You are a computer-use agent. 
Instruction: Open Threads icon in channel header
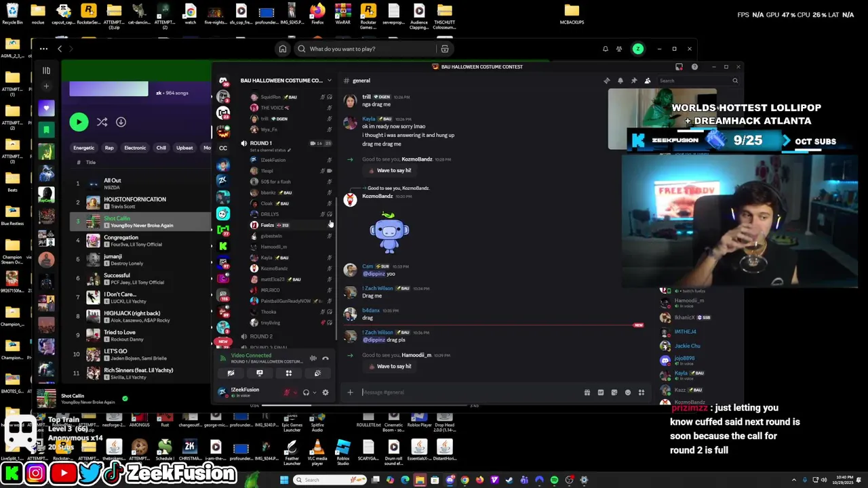pyautogui.click(x=607, y=81)
